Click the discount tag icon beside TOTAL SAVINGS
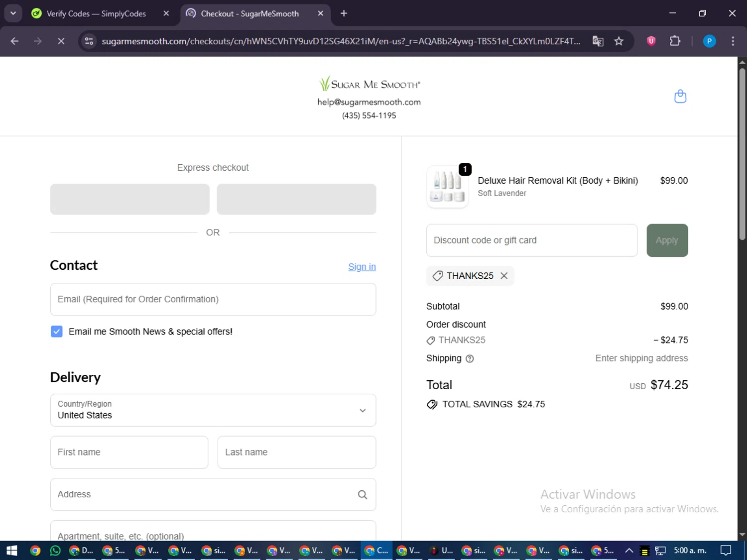The image size is (747, 560). tap(432, 404)
